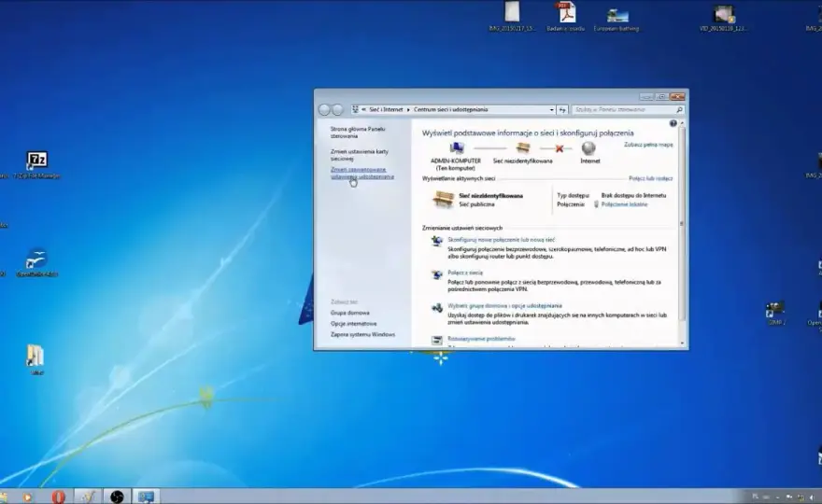Click the OBS icon on taskbar
The image size is (822, 504).
[x=117, y=497]
